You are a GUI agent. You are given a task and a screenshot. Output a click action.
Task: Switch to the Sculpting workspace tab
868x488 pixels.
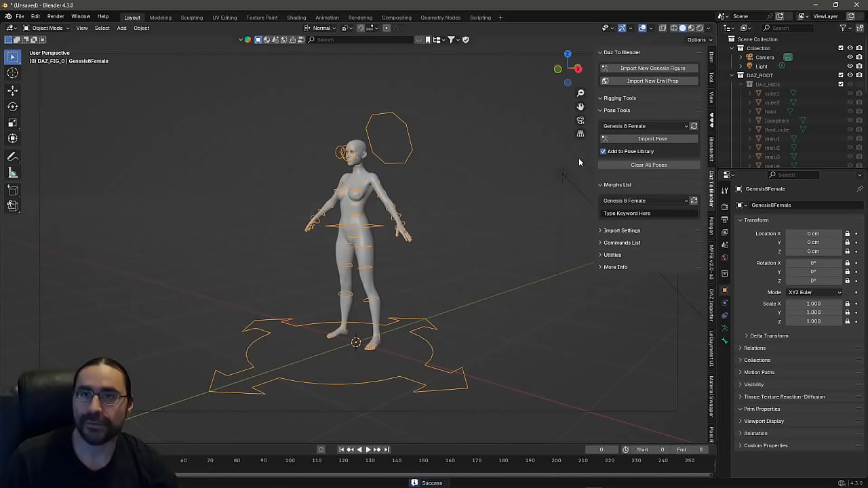click(x=191, y=17)
